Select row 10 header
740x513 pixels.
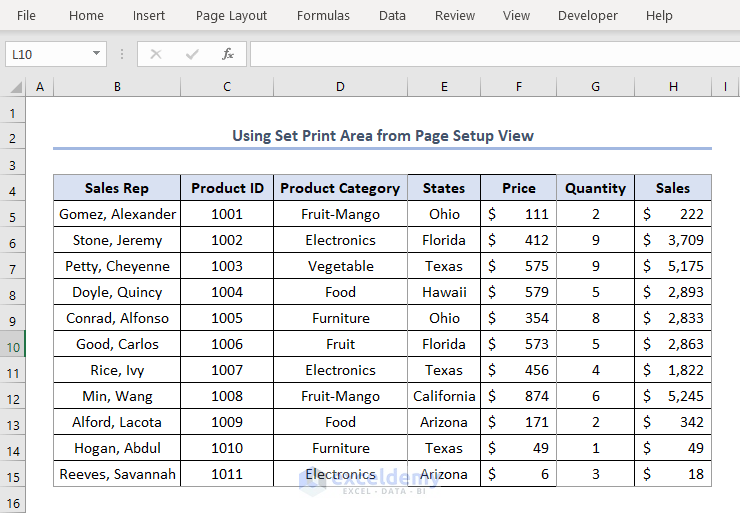[x=13, y=344]
